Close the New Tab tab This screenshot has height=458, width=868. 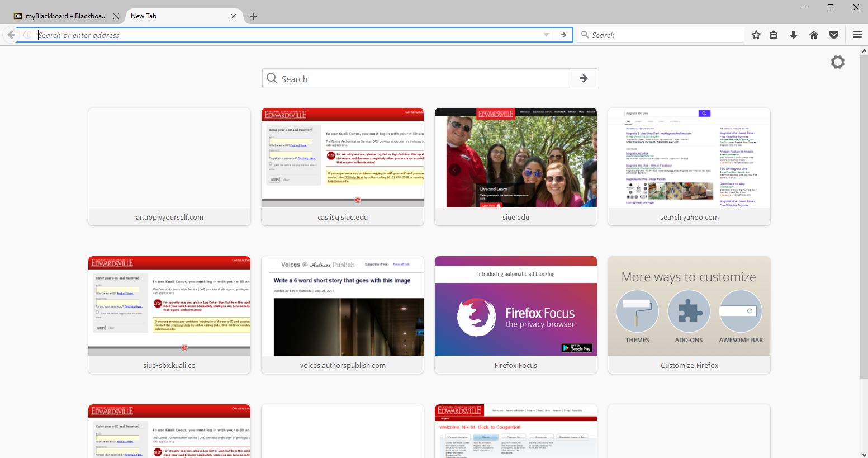point(234,16)
